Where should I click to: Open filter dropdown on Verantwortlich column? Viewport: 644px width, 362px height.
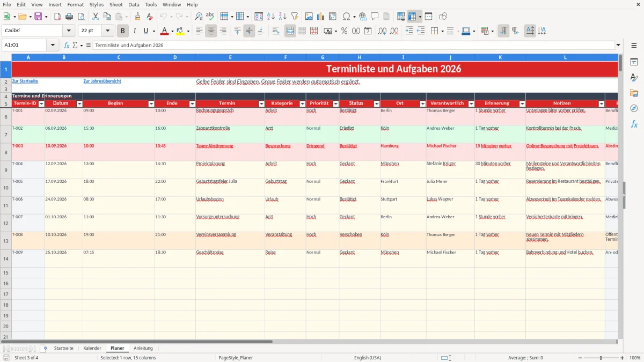(471, 104)
